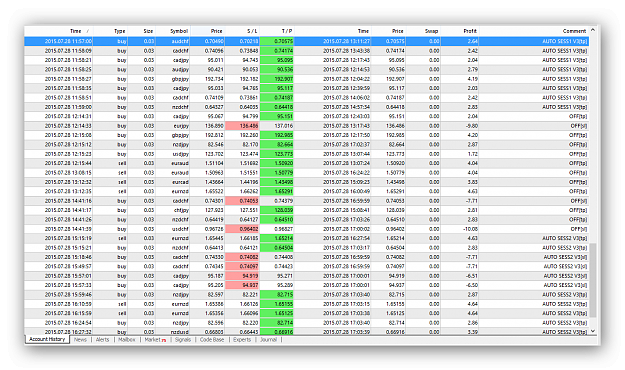Sort by the Symbol column header
625x370 pixels.
[173, 31]
